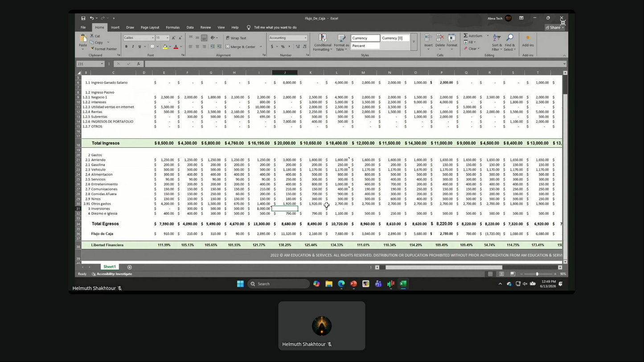Screen dimensions: 644x362
Task: Open Sort & Filter
Action: pos(497,43)
